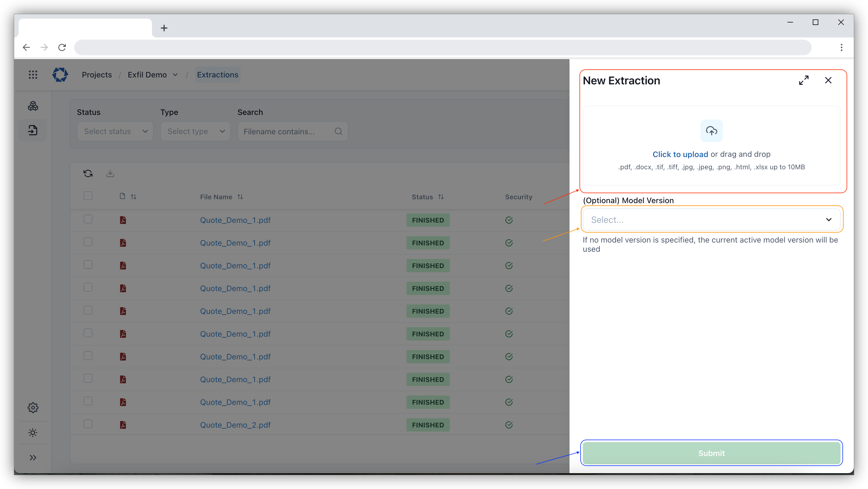This screenshot has height=489, width=868.
Task: Click the apps grid icon
Action: pos(33,75)
